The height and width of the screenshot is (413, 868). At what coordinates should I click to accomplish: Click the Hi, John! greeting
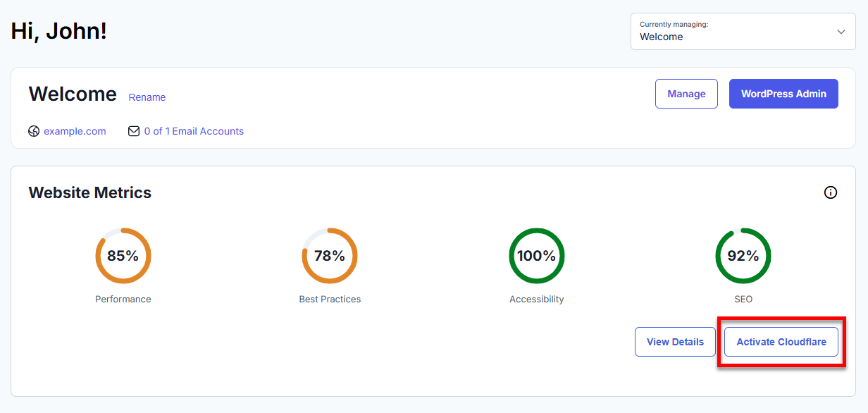(59, 30)
